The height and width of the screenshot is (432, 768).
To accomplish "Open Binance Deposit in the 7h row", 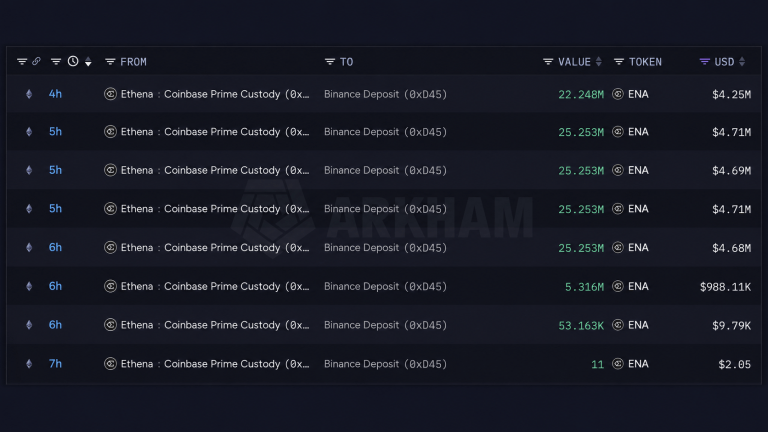I will (385, 364).
